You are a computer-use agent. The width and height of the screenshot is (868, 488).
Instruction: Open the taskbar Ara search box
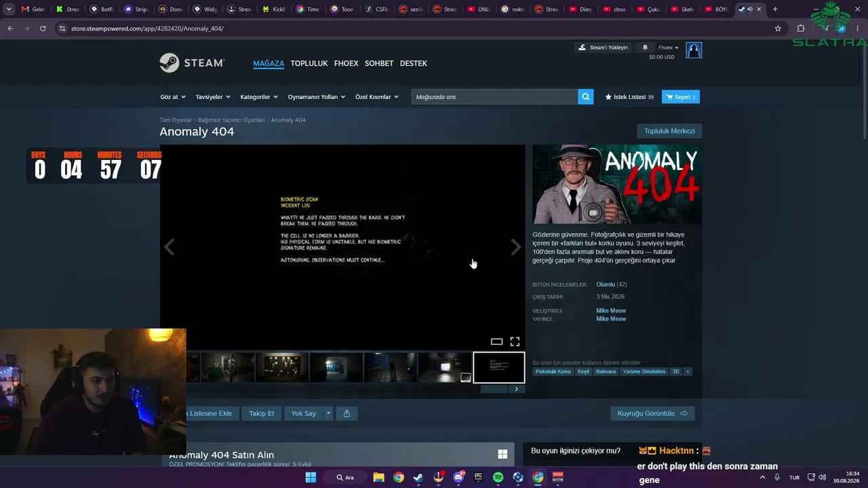point(346,477)
